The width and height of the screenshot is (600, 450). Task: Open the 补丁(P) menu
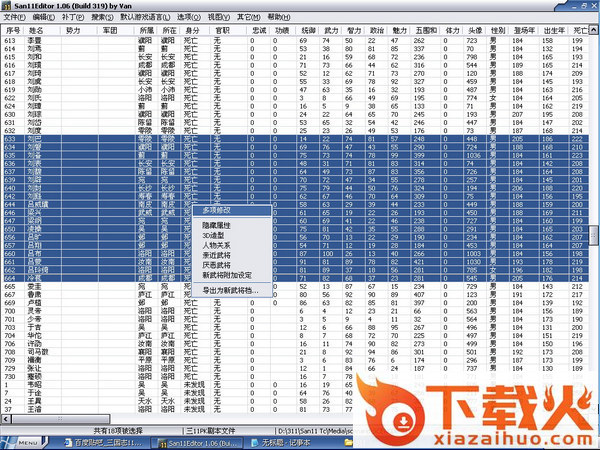point(73,18)
